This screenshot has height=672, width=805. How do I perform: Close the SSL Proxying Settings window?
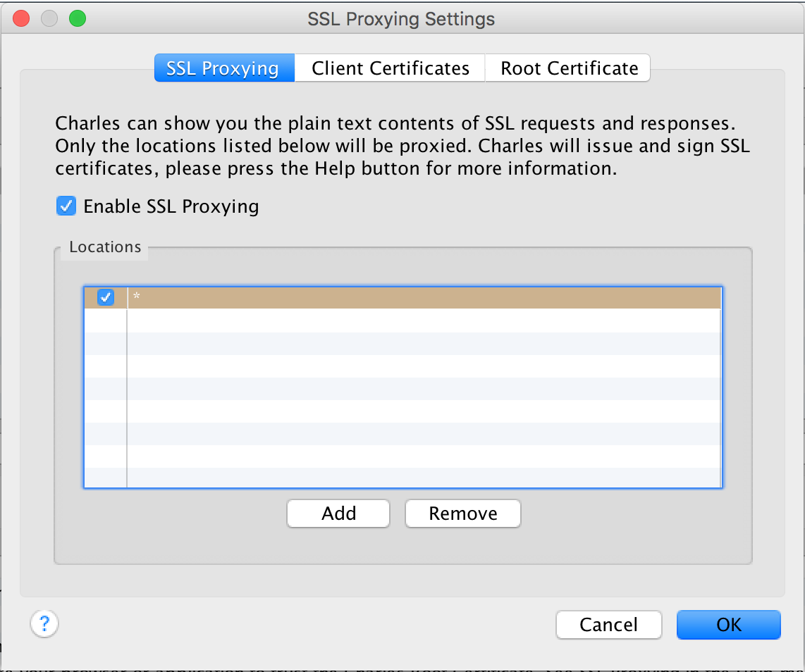[x=20, y=18]
